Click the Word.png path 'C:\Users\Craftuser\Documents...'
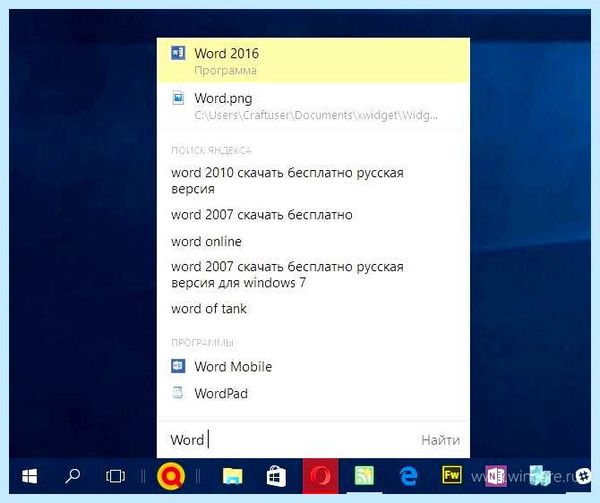 point(316,115)
